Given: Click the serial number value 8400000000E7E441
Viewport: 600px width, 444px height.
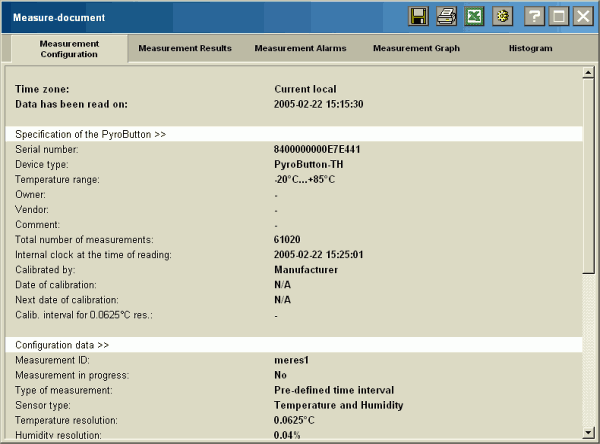Looking at the screenshot, I should (317, 149).
